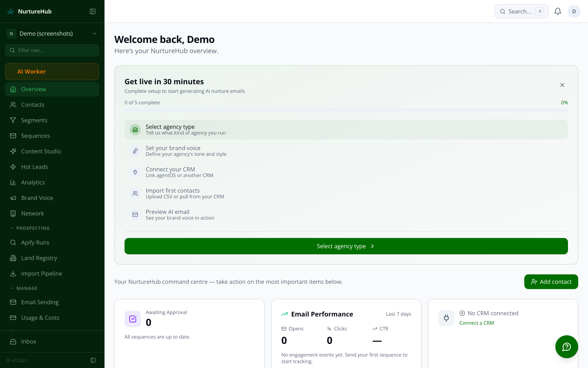Viewport: 588px width, 368px height.
Task: Open the Demo (screenshots) workspace dropdown
Action: point(52,34)
